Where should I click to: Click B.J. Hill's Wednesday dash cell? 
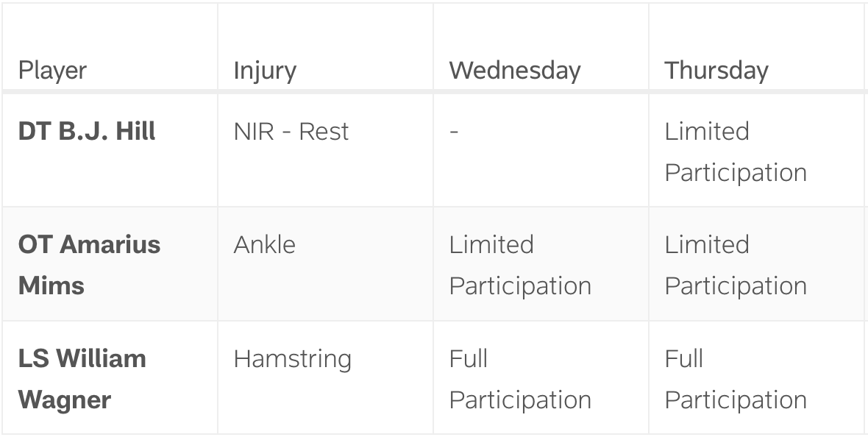pos(454,132)
